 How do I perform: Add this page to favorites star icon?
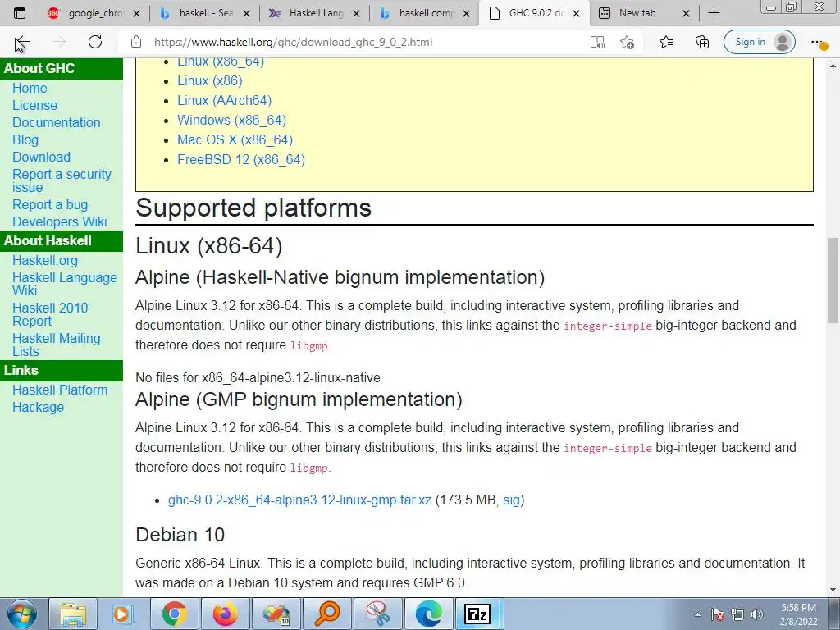[627, 42]
